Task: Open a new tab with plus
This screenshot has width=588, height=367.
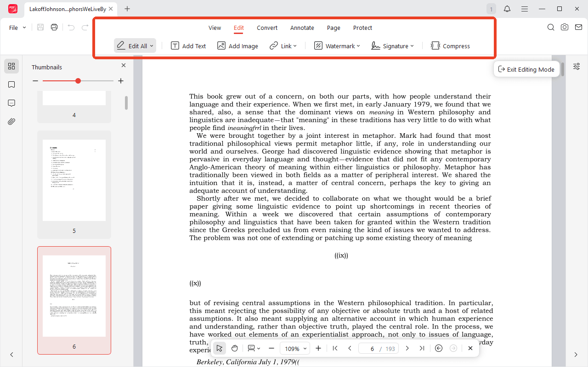Action: (x=127, y=9)
